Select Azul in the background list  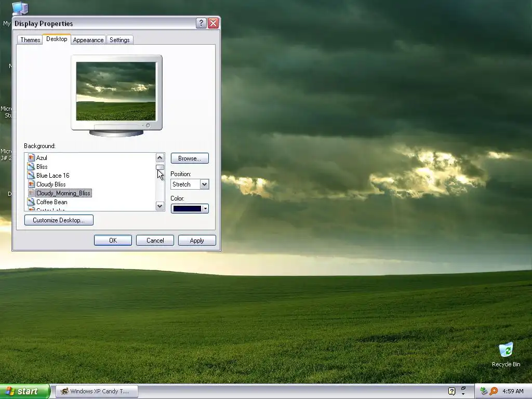(42, 157)
